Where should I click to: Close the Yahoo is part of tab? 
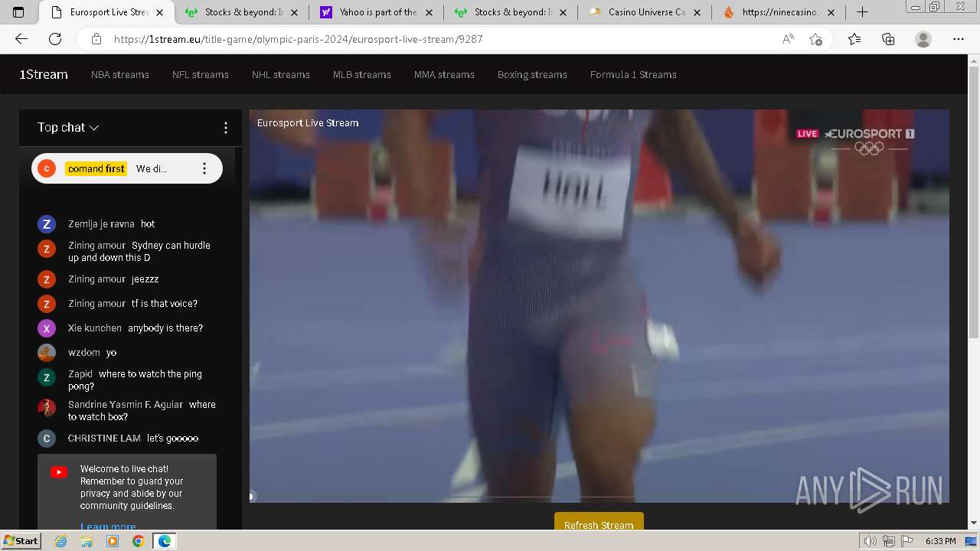tap(429, 12)
